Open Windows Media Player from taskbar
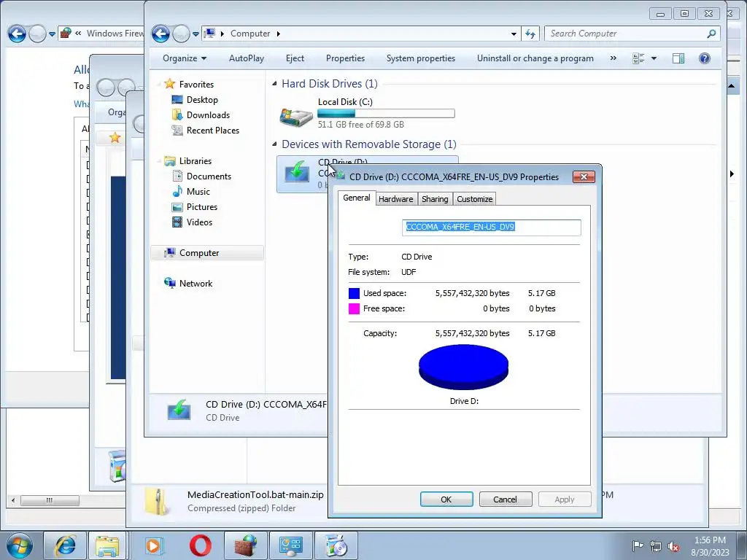The image size is (747, 560). [x=153, y=545]
